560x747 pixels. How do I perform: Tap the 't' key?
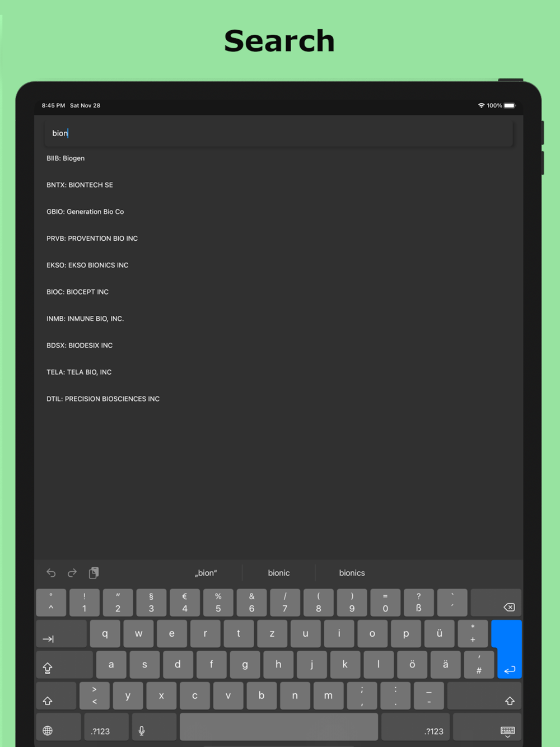pos(239,633)
